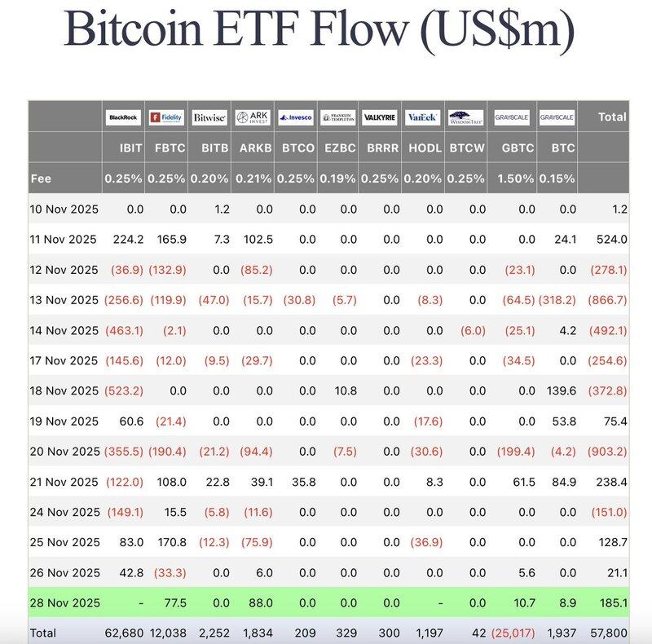Select the 28 Nov 2025 highlighted date

[64, 602]
